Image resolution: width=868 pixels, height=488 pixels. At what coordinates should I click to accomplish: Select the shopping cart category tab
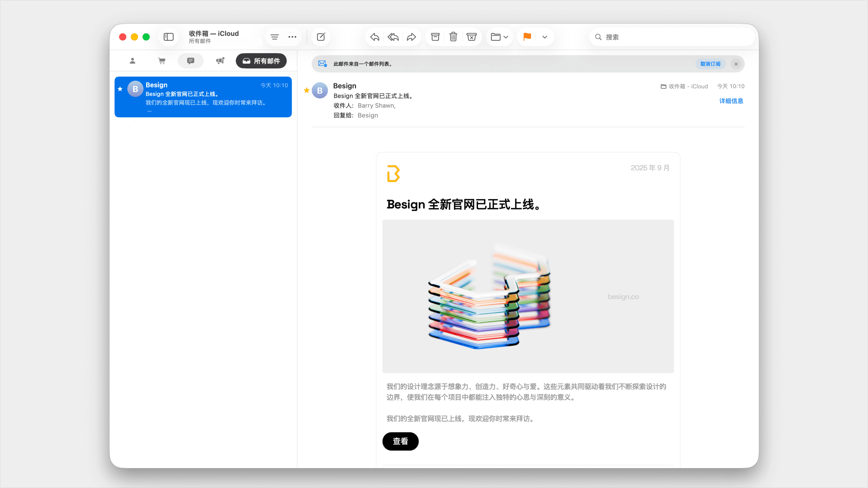[x=162, y=61]
